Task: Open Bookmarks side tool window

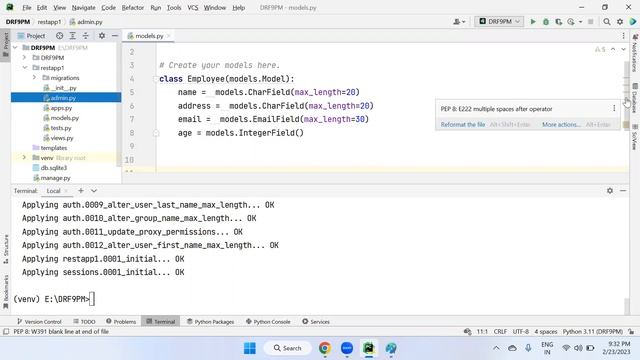Action: (x=6, y=292)
